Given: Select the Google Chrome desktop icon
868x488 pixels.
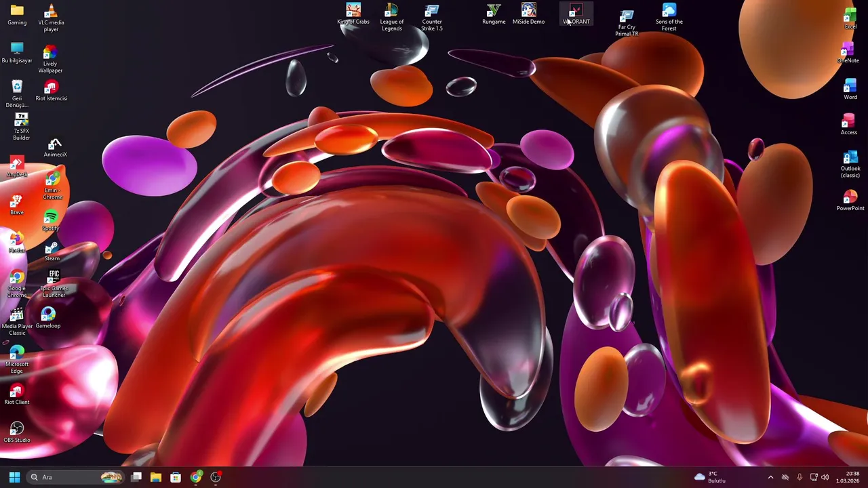Looking at the screenshot, I should (x=17, y=284).
